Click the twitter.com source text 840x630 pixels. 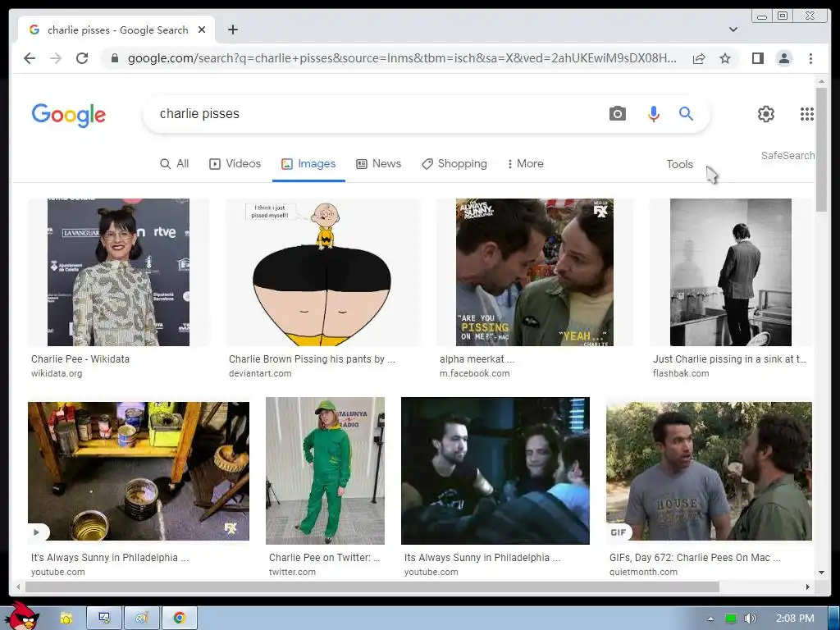292,572
